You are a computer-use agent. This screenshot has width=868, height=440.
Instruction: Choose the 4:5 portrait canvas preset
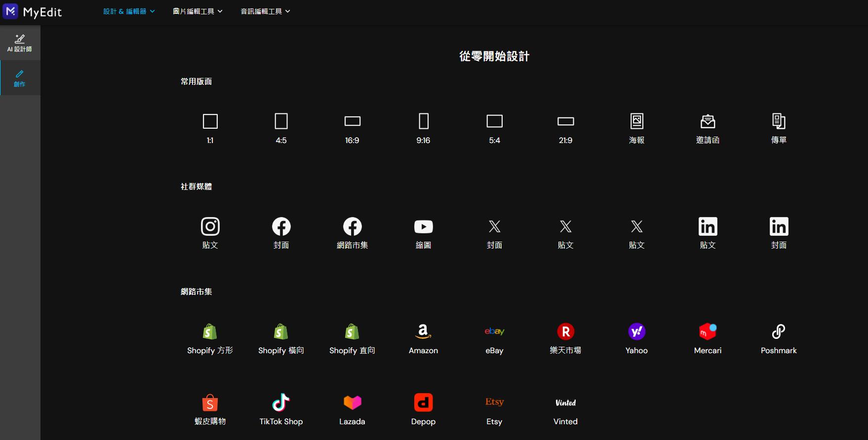(281, 129)
